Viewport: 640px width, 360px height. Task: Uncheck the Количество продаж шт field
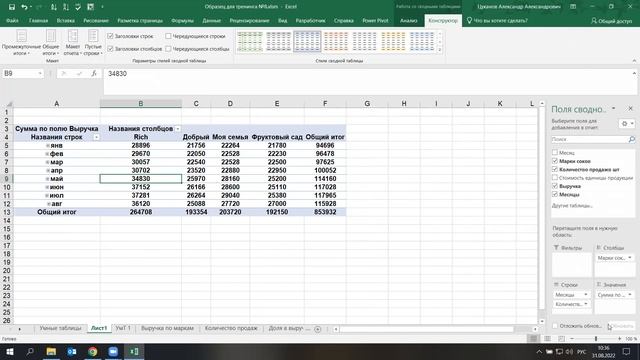(x=555, y=169)
